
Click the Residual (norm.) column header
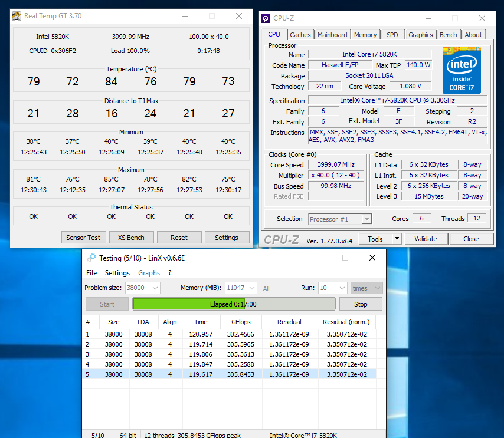click(x=346, y=322)
